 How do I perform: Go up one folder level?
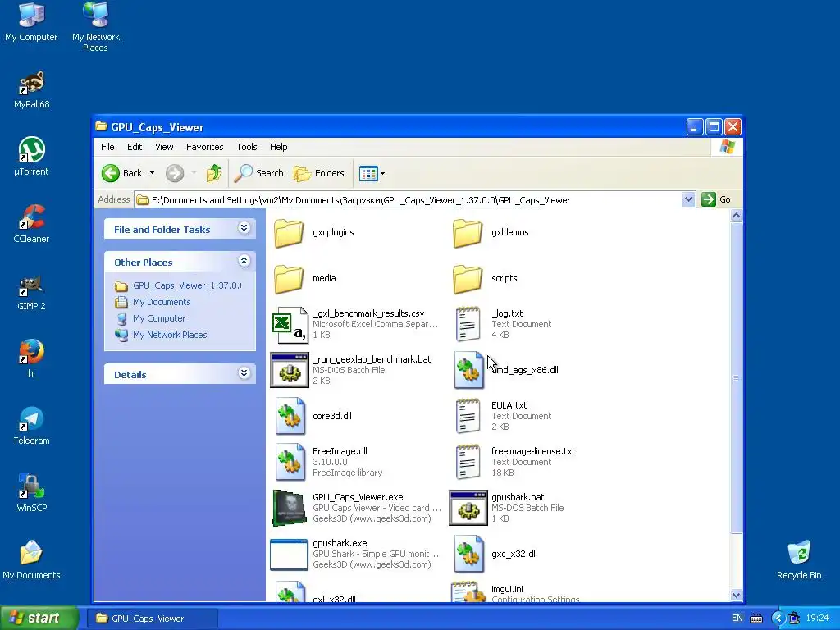click(x=214, y=173)
